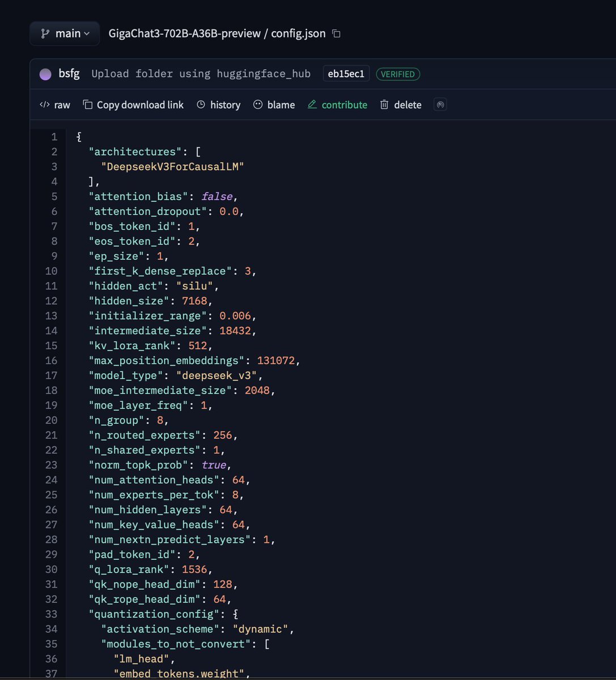Viewport: 616px width, 680px height.
Task: Open commit eb15ec1
Action: coord(346,74)
